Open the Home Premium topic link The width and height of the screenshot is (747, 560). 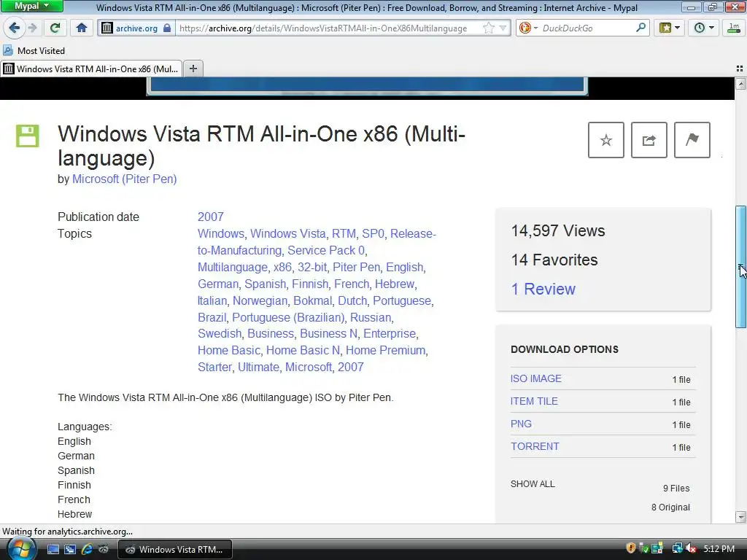coord(385,351)
